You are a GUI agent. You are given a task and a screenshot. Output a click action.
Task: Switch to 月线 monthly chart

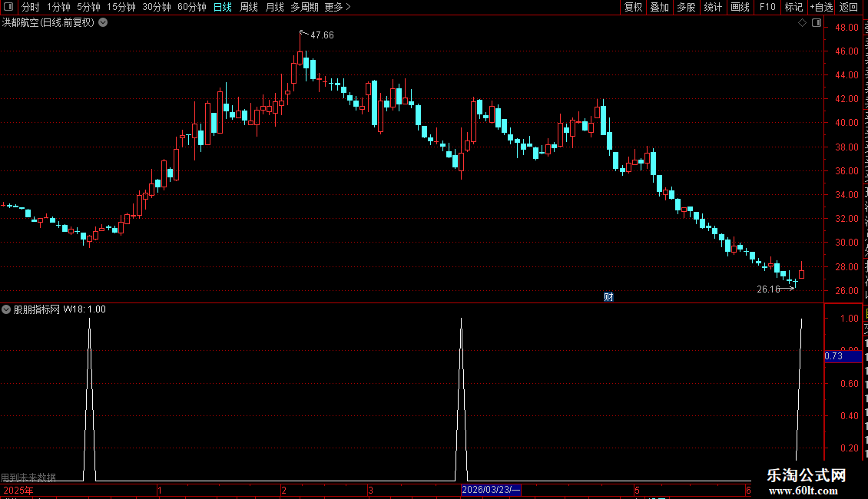coord(274,7)
